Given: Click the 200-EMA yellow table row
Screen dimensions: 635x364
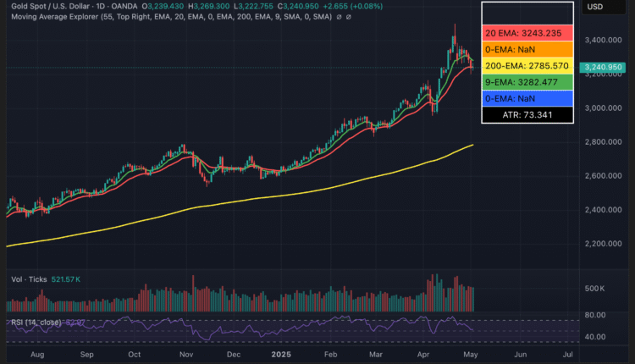Looking at the screenshot, I should (x=527, y=65).
